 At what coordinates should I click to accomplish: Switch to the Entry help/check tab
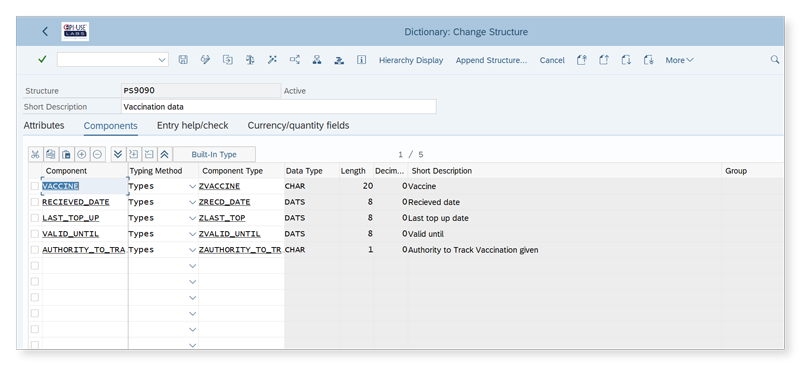click(192, 126)
